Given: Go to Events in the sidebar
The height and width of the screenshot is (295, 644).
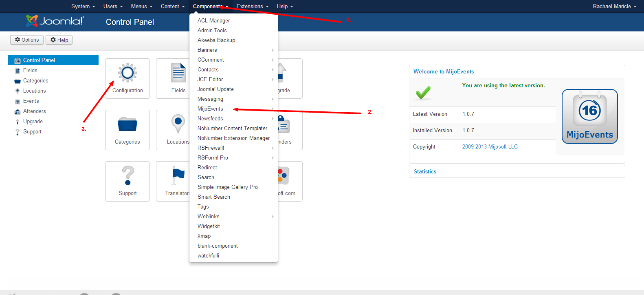Looking at the screenshot, I should coord(31,101).
